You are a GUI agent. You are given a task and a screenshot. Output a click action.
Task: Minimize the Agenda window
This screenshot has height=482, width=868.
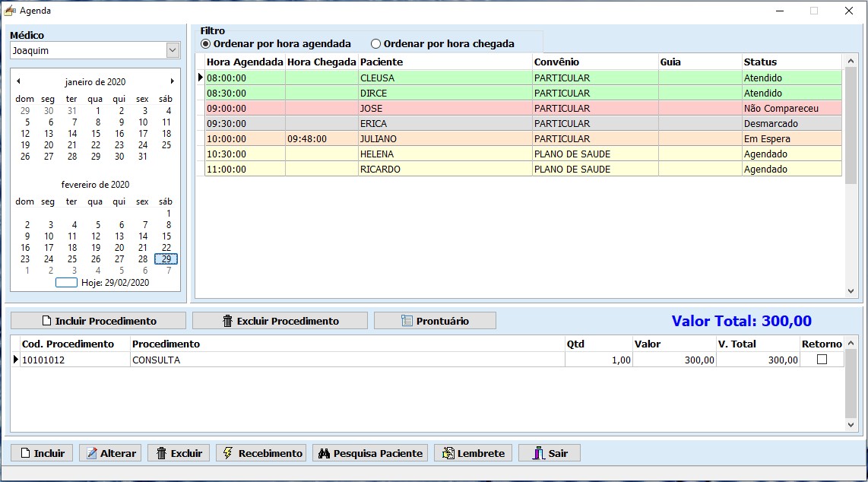click(779, 11)
